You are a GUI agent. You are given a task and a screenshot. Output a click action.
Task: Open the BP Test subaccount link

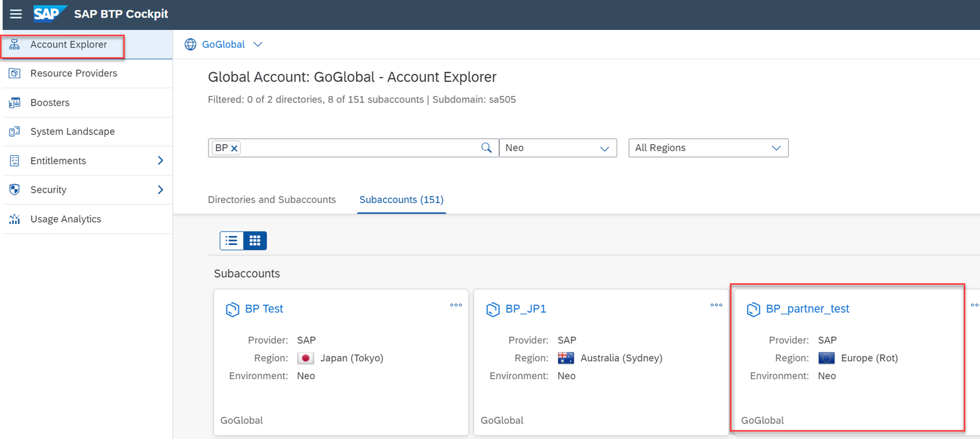click(x=264, y=309)
